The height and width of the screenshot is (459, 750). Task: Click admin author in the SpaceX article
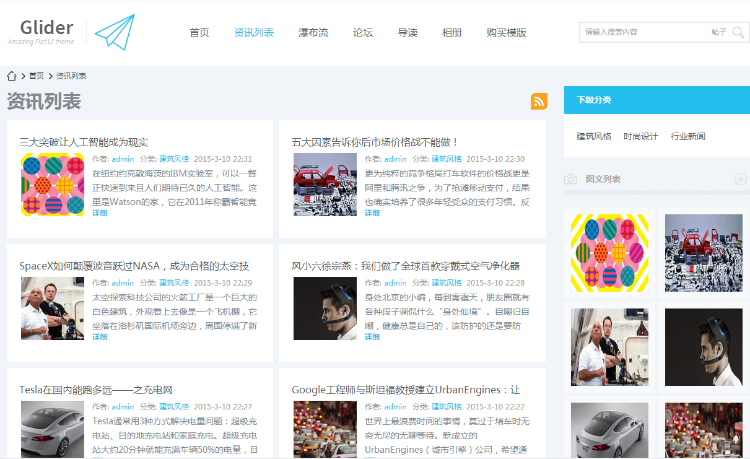(122, 283)
